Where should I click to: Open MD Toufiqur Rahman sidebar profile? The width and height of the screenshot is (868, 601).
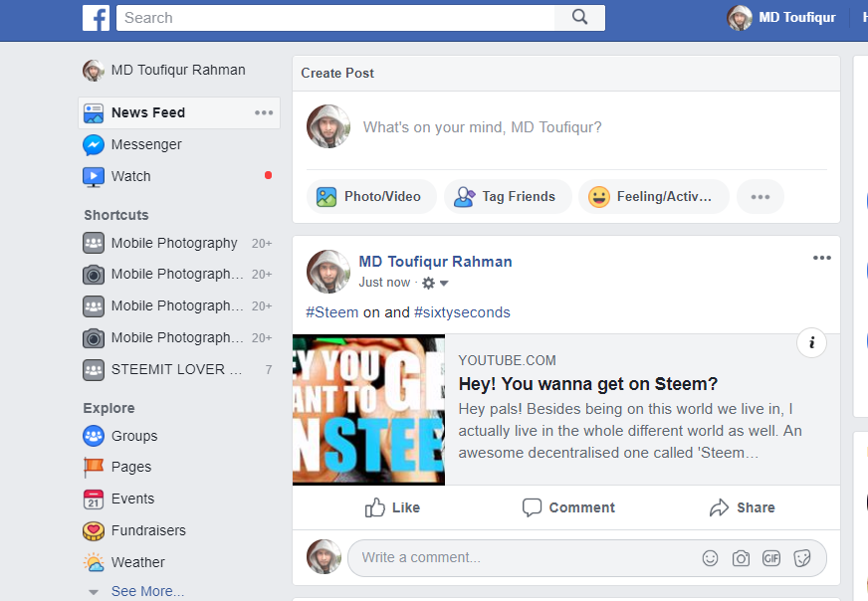pyautogui.click(x=164, y=71)
